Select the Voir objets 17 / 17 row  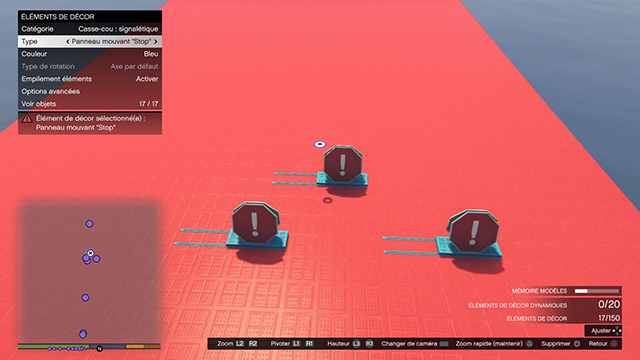(x=90, y=104)
